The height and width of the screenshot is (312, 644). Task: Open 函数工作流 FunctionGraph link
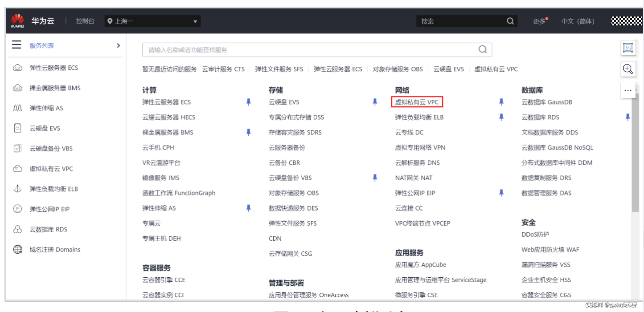click(x=179, y=193)
